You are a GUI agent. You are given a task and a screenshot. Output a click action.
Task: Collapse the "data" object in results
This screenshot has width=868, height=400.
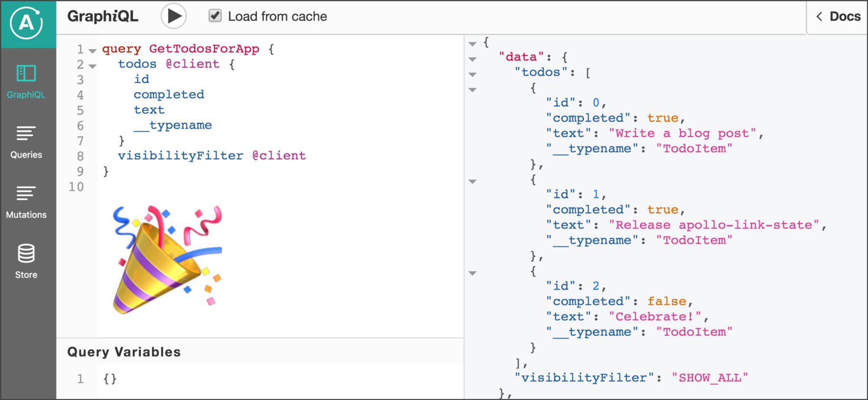(473, 59)
